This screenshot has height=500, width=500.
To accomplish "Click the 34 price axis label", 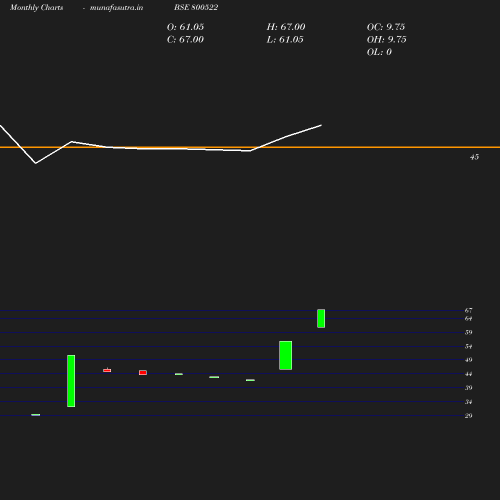I will tap(468, 402).
